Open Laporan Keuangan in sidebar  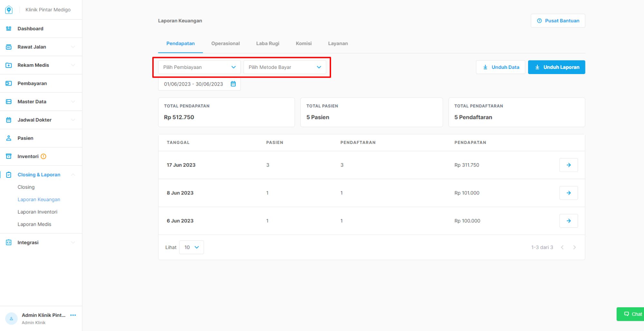click(x=39, y=200)
